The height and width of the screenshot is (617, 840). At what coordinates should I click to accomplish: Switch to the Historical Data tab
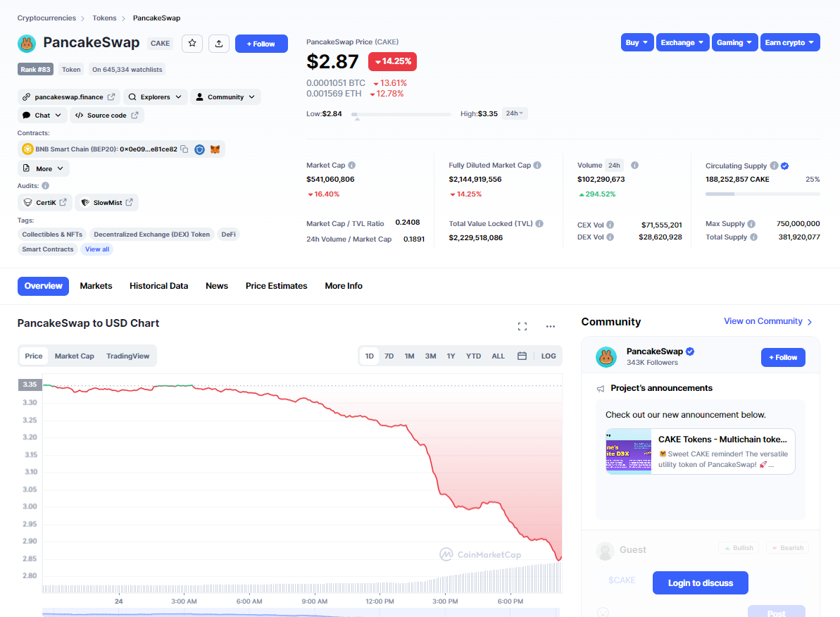pyautogui.click(x=158, y=286)
